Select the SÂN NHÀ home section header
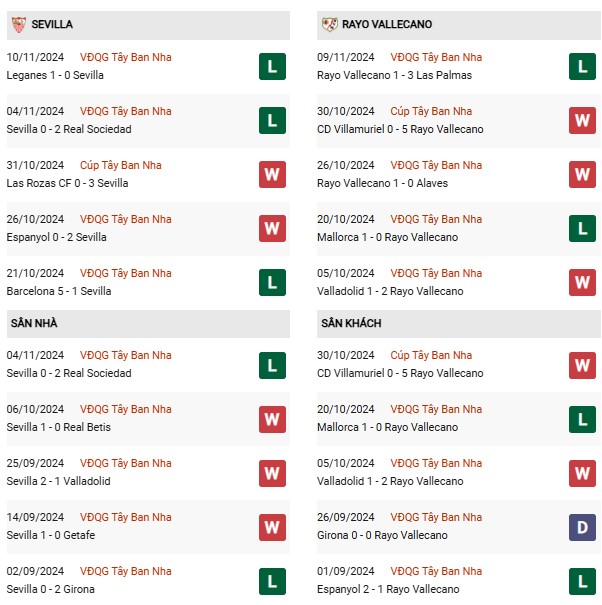The image size is (602, 605). pyautogui.click(x=34, y=323)
